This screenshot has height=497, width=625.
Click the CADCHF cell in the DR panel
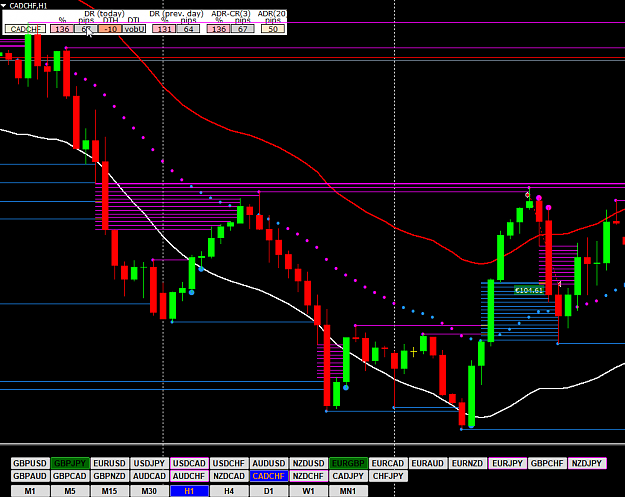26,29
